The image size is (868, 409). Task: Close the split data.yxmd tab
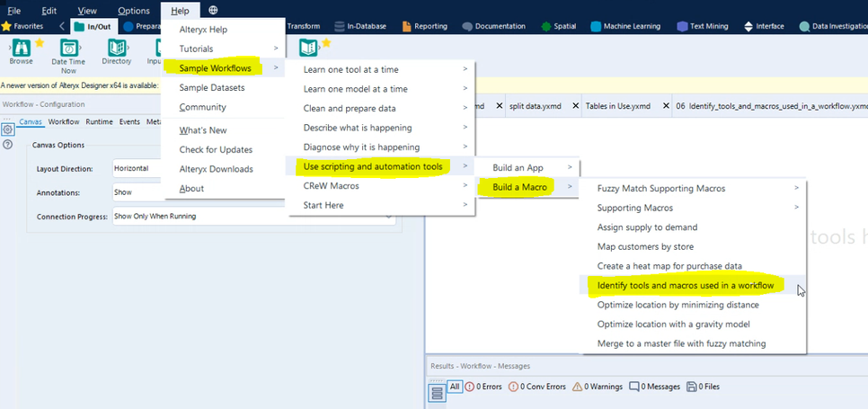coord(576,106)
